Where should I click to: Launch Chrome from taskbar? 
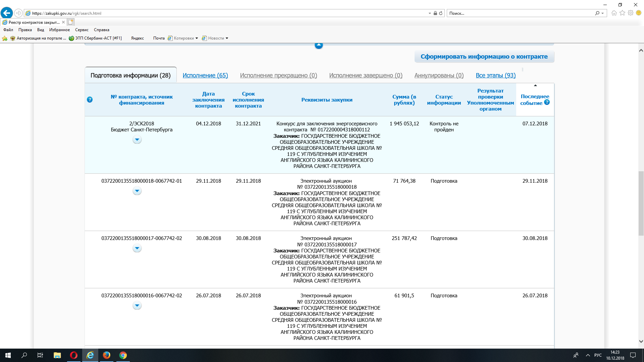click(x=123, y=355)
